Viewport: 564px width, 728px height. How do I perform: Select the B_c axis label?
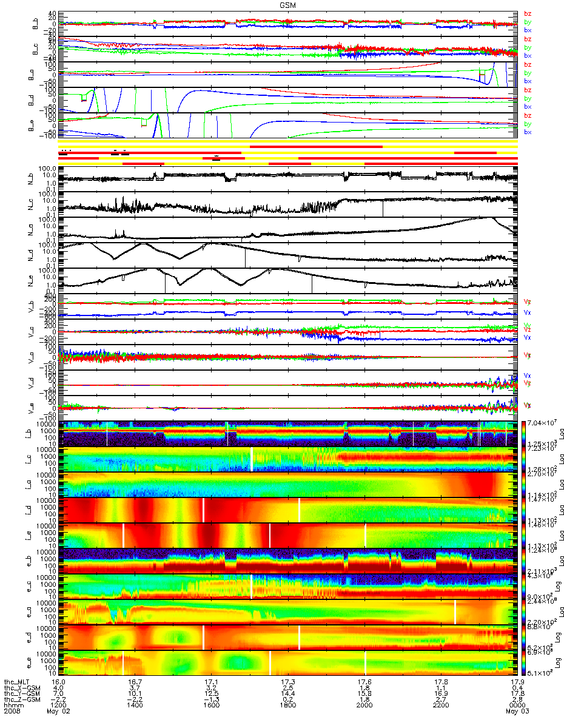35,49
